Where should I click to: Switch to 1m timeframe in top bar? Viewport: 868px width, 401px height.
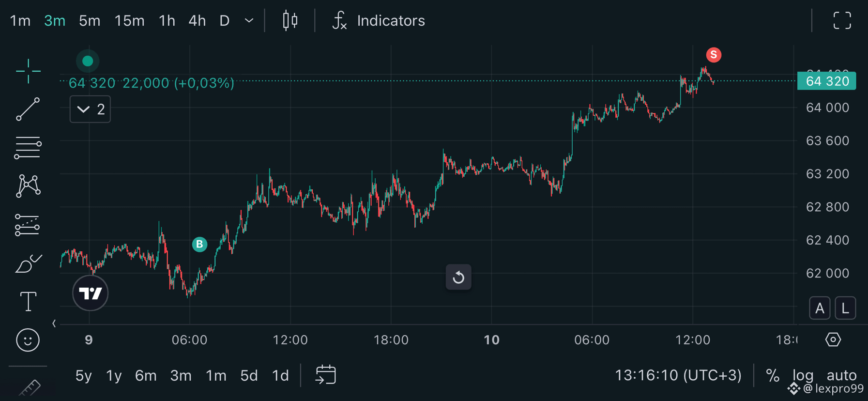(20, 21)
